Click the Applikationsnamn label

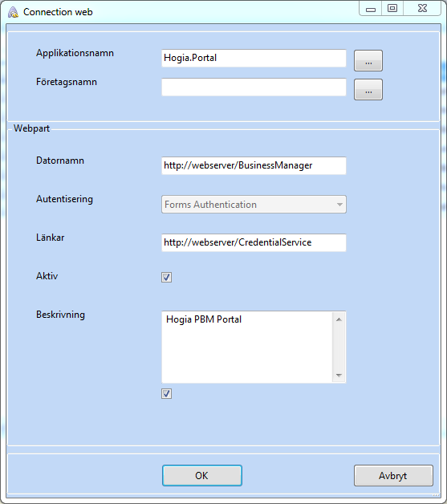pos(75,53)
